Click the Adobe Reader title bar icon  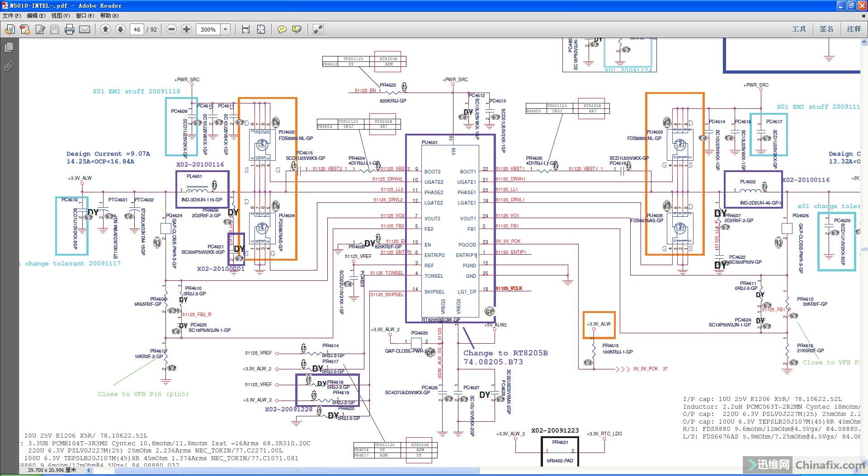coord(5,5)
